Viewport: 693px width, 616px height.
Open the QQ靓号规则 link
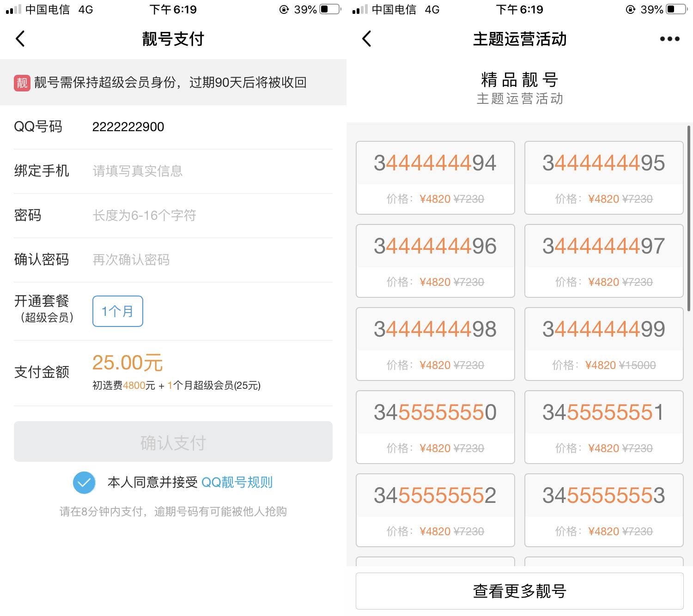pos(237,483)
